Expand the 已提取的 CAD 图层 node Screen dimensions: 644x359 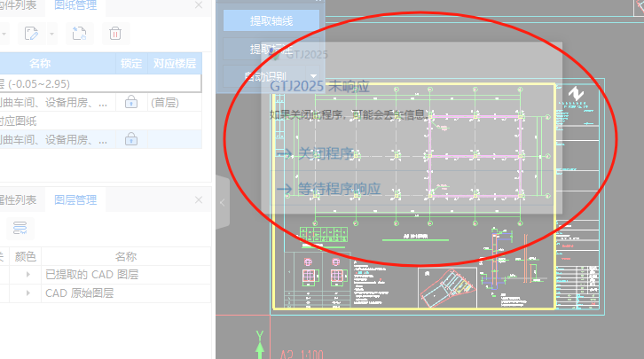(x=27, y=274)
